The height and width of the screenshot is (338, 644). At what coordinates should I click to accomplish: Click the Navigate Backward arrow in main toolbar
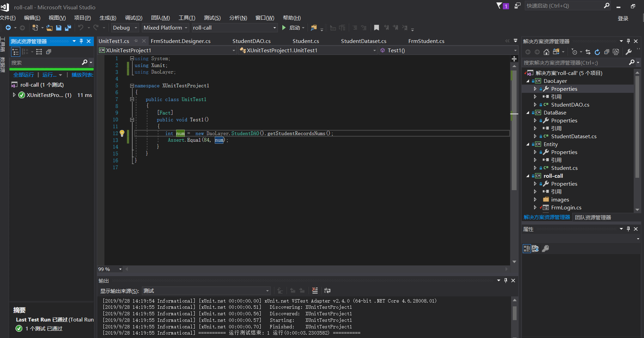click(8, 28)
